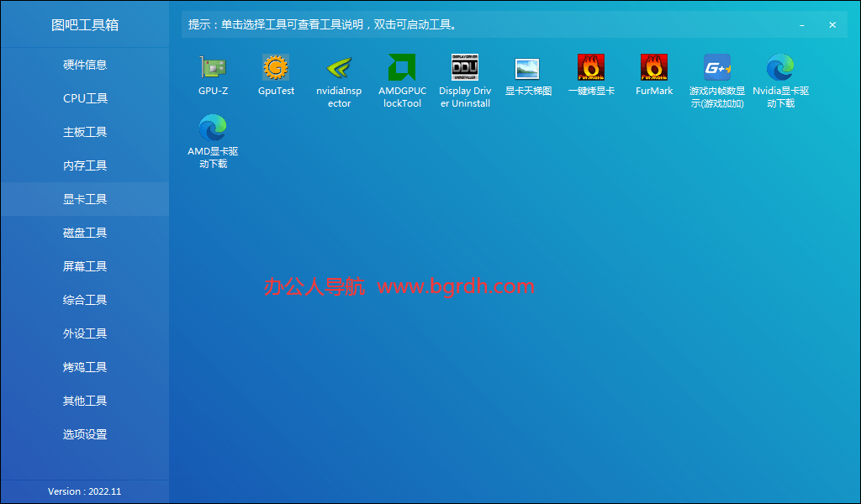Switch to the CPU工具 category
This screenshot has height=504, width=861.
point(84,98)
